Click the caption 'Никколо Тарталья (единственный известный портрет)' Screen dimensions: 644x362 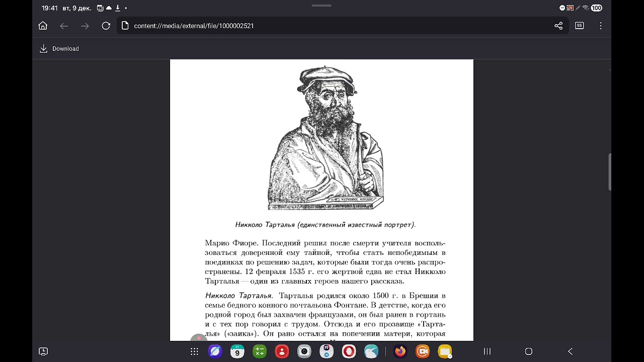tap(326, 225)
